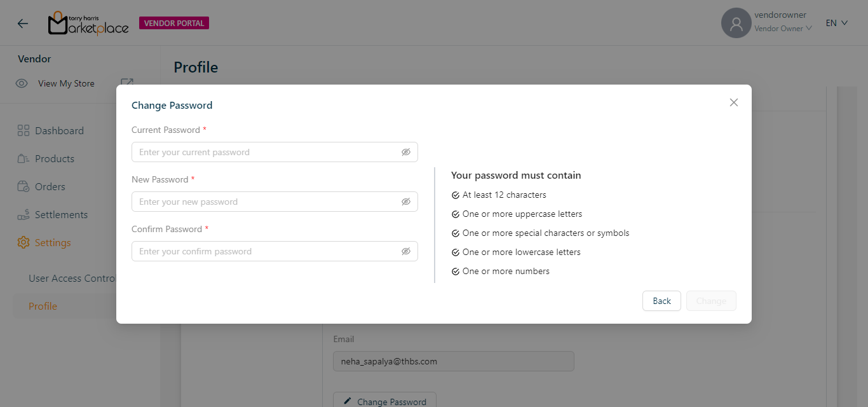Click the eye icon beside View My Store
Screen dimensions: 868x407
[22, 83]
